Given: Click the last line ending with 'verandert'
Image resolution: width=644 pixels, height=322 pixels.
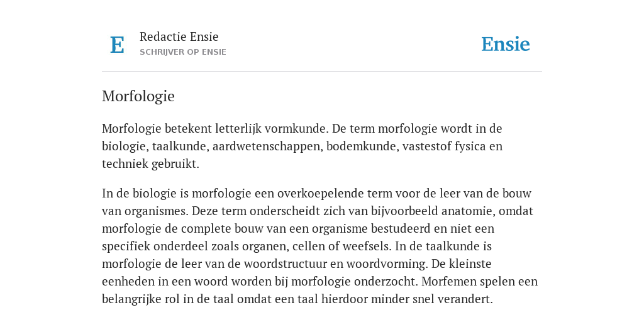Looking at the screenshot, I should click(297, 299).
